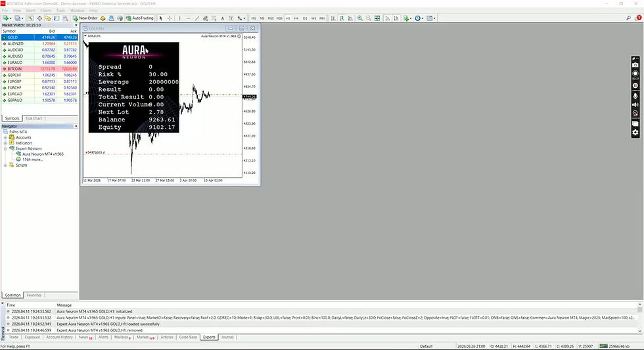Open the Strategy Tester icon
Screen dimensions: 644x350
click(65, 18)
